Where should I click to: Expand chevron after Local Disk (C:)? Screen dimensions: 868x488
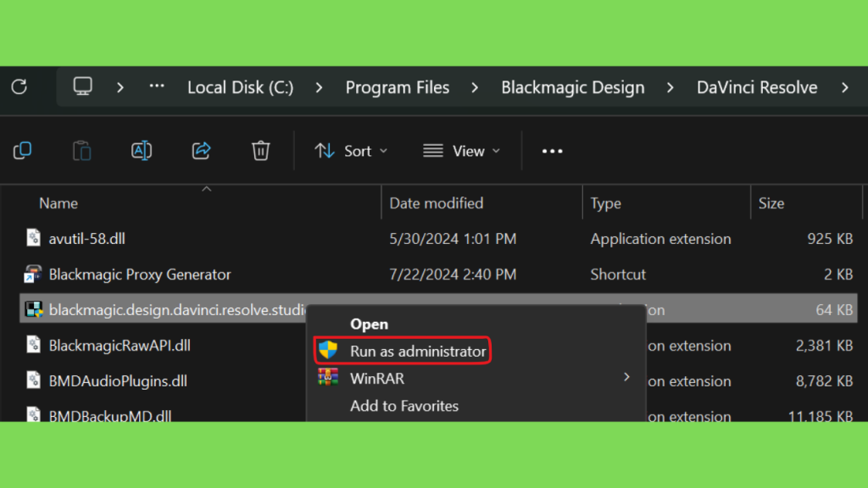click(x=319, y=87)
